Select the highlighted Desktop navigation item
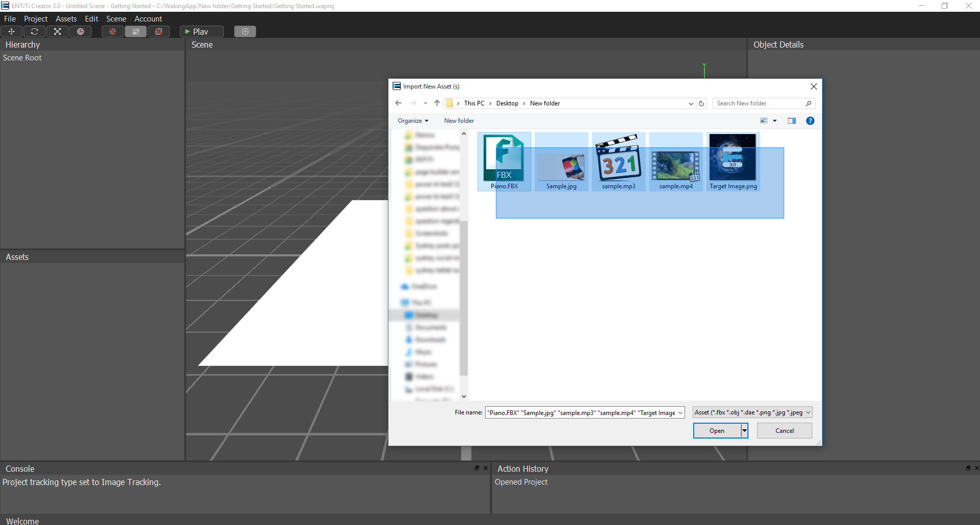980x525 pixels. (x=424, y=315)
